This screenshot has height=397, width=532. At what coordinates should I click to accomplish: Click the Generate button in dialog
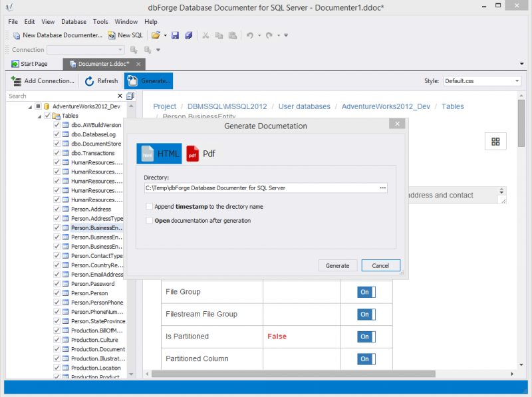coord(338,266)
